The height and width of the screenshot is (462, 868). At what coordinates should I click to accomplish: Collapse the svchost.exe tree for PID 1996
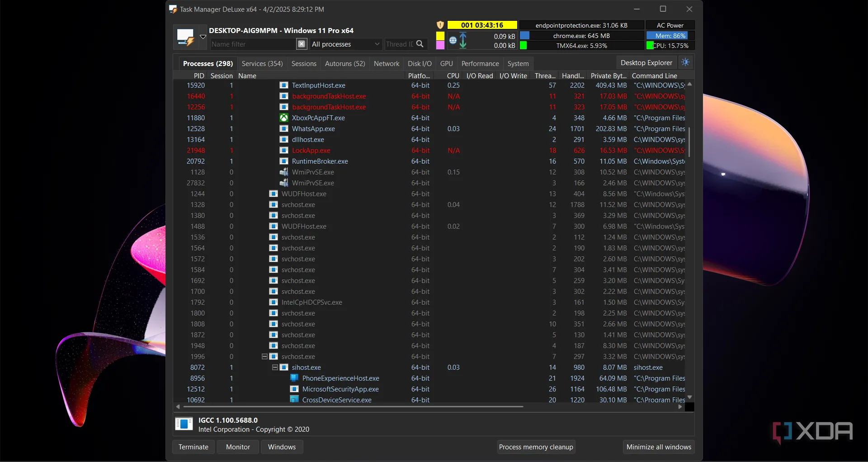click(264, 357)
